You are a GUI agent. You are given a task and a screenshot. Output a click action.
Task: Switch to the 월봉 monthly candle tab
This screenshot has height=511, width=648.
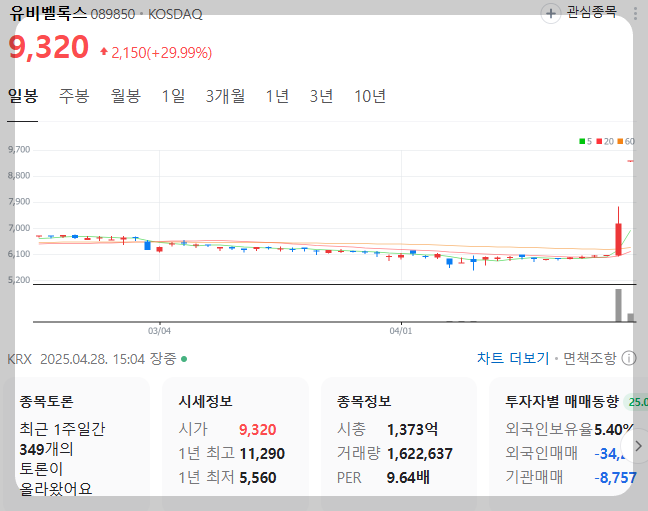[126, 96]
